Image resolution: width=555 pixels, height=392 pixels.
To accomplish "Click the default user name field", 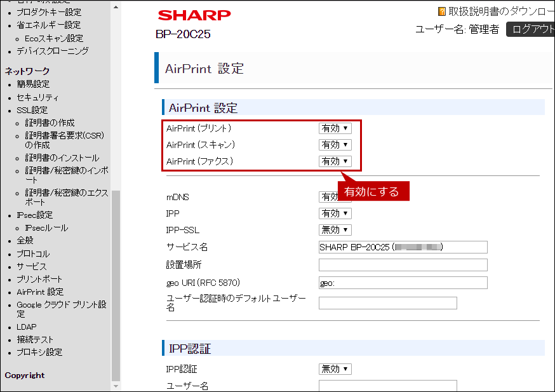I will point(387,303).
